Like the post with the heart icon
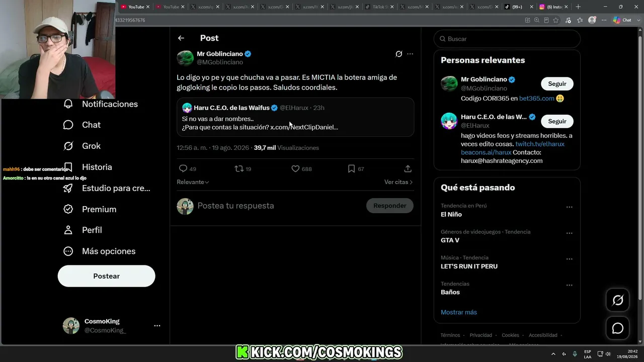This screenshot has width=644, height=362. click(296, 169)
